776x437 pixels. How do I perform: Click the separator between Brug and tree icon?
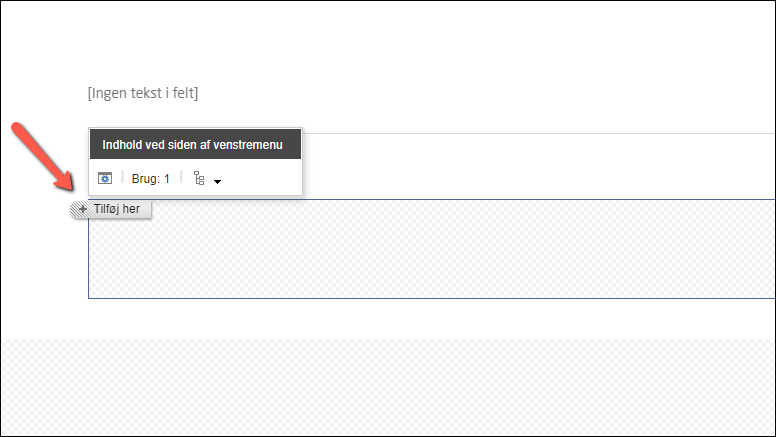(182, 178)
